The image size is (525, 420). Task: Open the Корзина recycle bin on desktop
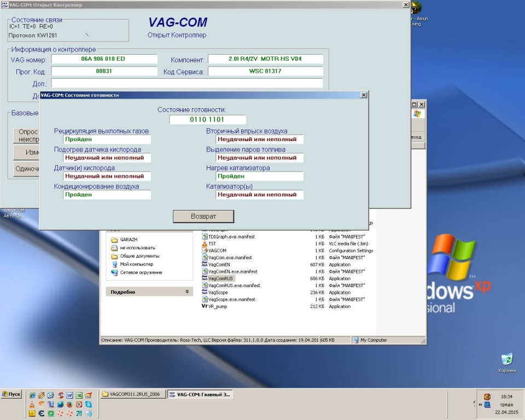click(x=507, y=363)
